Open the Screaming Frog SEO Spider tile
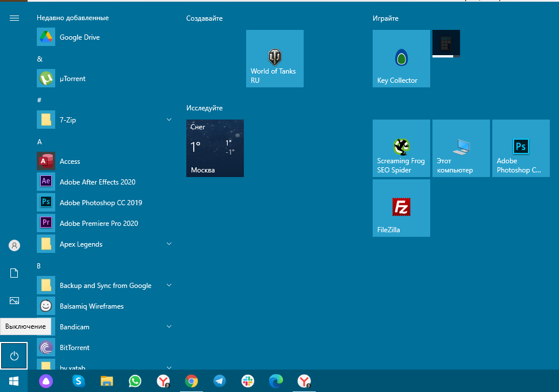 tap(401, 148)
